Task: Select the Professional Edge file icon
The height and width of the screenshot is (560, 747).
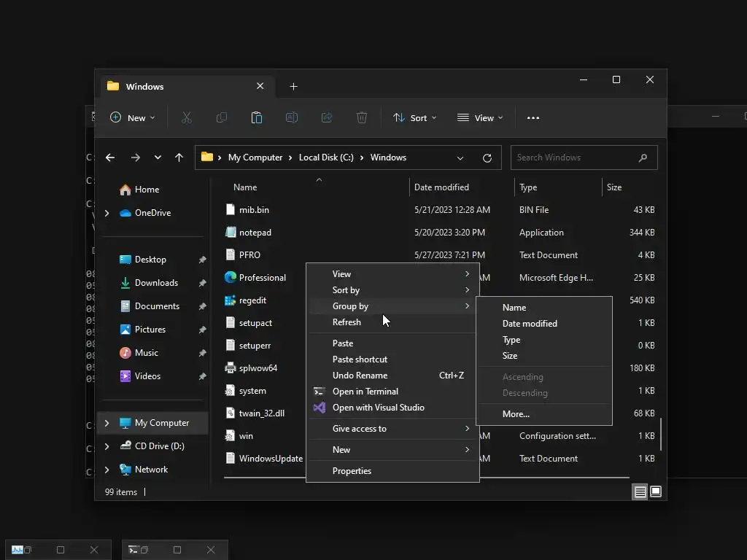Action: (230, 277)
